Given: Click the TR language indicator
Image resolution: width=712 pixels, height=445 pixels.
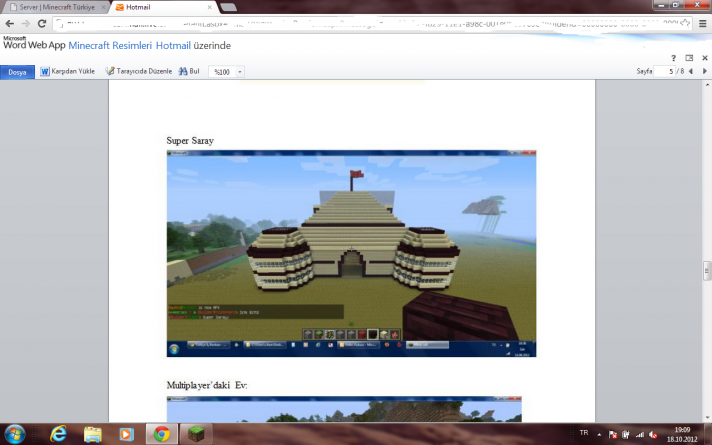Looking at the screenshot, I should pos(584,433).
